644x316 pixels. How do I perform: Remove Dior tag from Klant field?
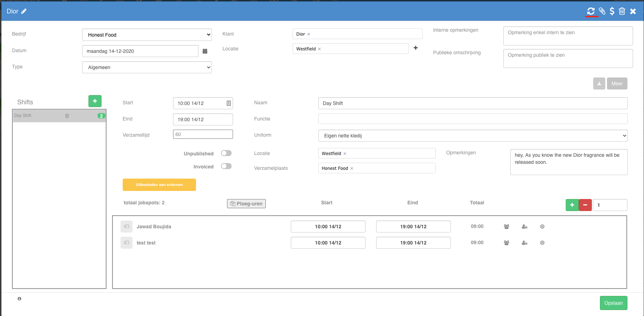coord(309,34)
